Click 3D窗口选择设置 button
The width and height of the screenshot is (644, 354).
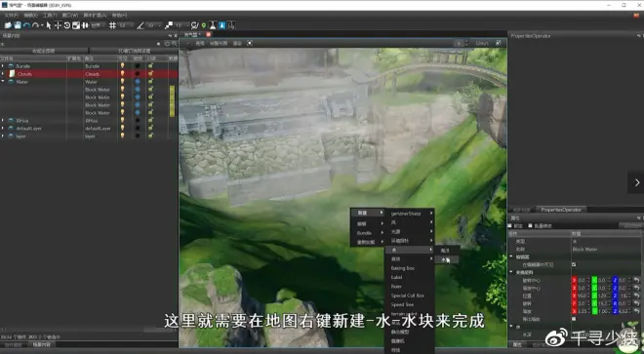(x=134, y=51)
